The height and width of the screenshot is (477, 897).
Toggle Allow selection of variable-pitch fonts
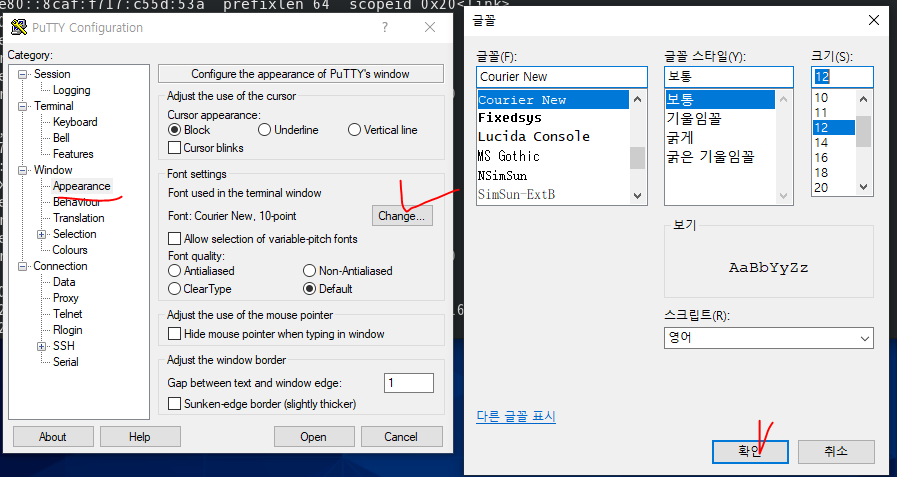point(174,238)
